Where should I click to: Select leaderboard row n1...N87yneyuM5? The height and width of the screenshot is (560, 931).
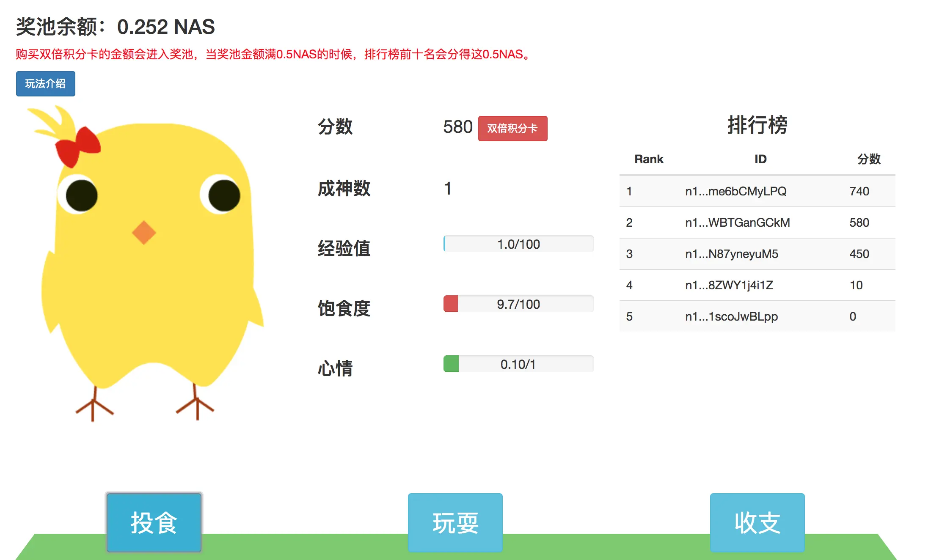coord(732,254)
